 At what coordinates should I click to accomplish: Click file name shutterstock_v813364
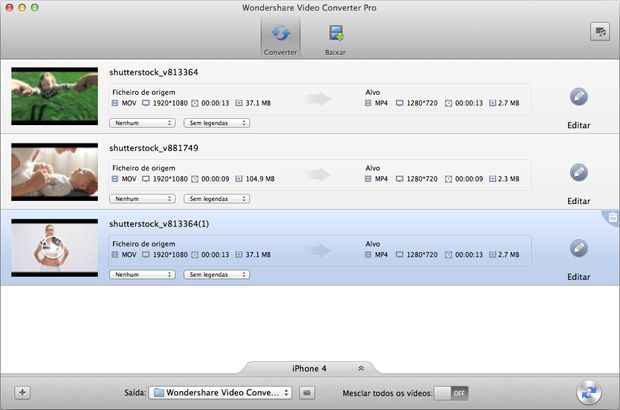click(153, 72)
